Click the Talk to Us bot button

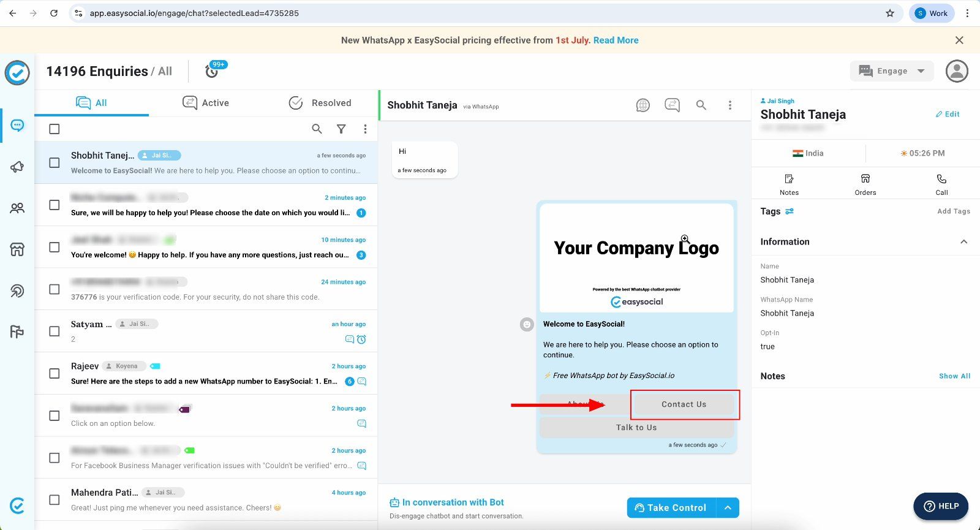click(636, 428)
